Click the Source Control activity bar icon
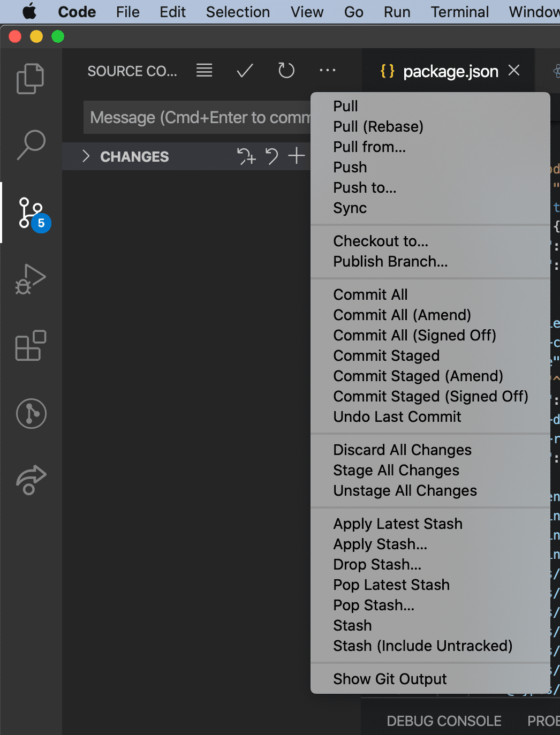 (31, 213)
